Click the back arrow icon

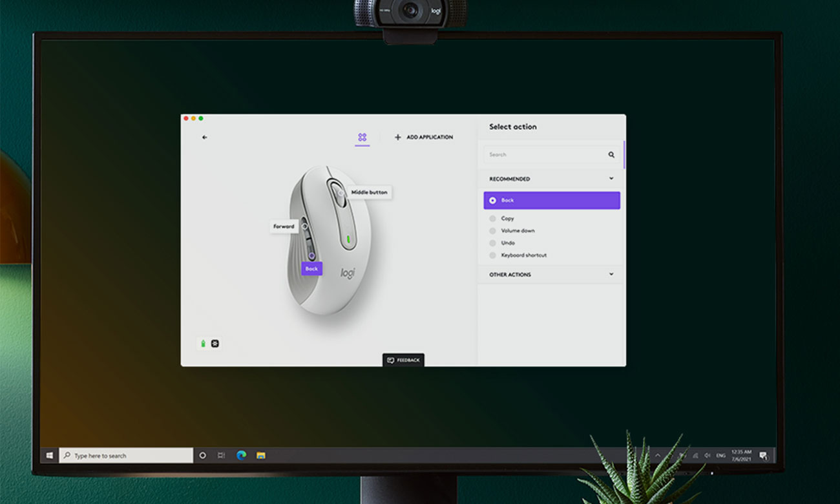coord(205,138)
